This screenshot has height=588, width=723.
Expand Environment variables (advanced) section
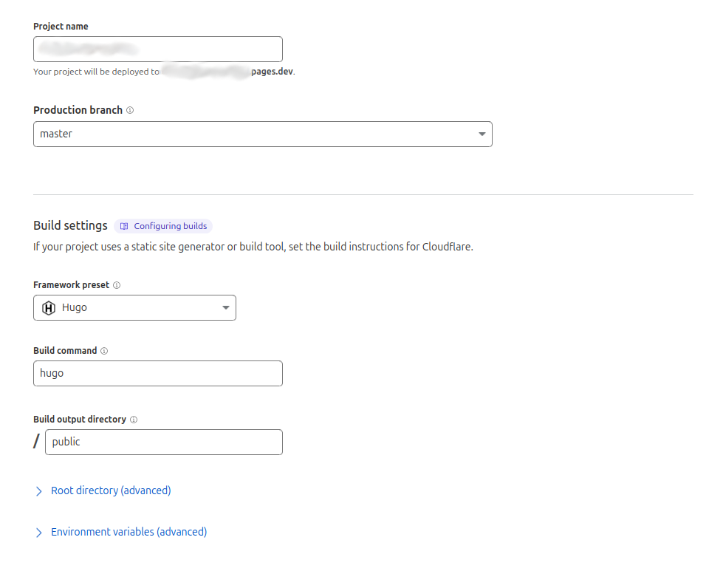coord(129,532)
